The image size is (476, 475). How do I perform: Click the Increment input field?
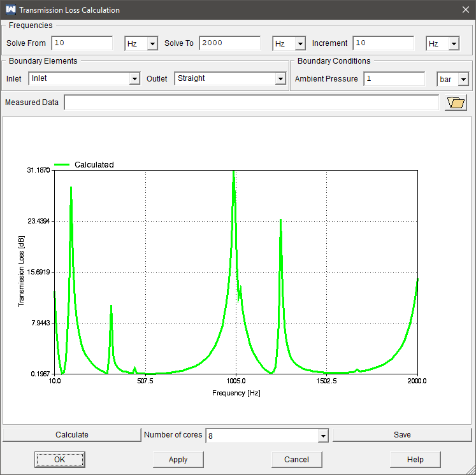click(384, 43)
